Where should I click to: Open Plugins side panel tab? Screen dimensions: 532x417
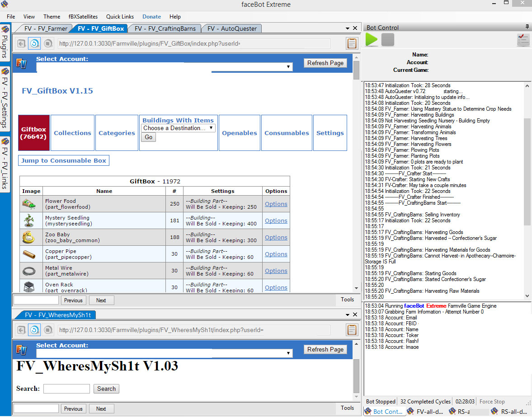[5, 42]
